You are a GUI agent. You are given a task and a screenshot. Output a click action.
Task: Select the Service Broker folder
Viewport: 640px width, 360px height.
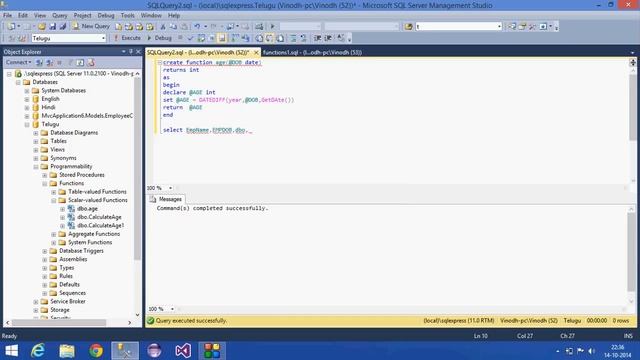click(68, 302)
